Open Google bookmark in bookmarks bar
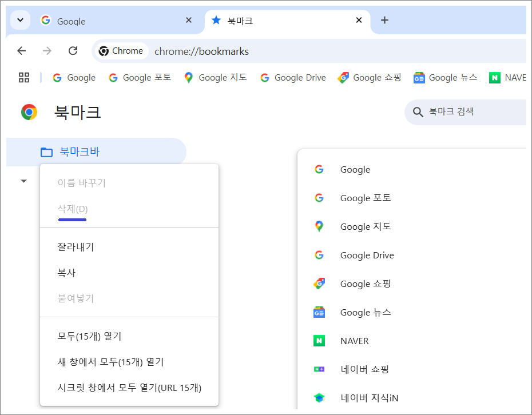The height and width of the screenshot is (415, 532). [x=74, y=78]
